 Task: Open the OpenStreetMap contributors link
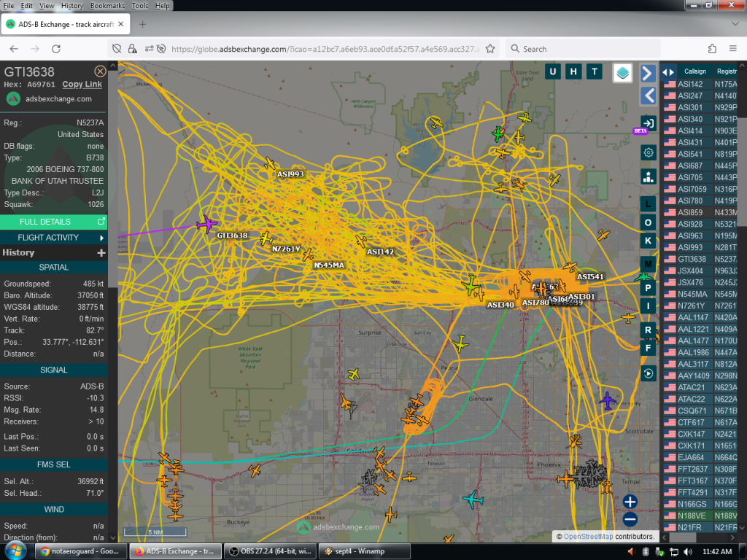click(589, 536)
